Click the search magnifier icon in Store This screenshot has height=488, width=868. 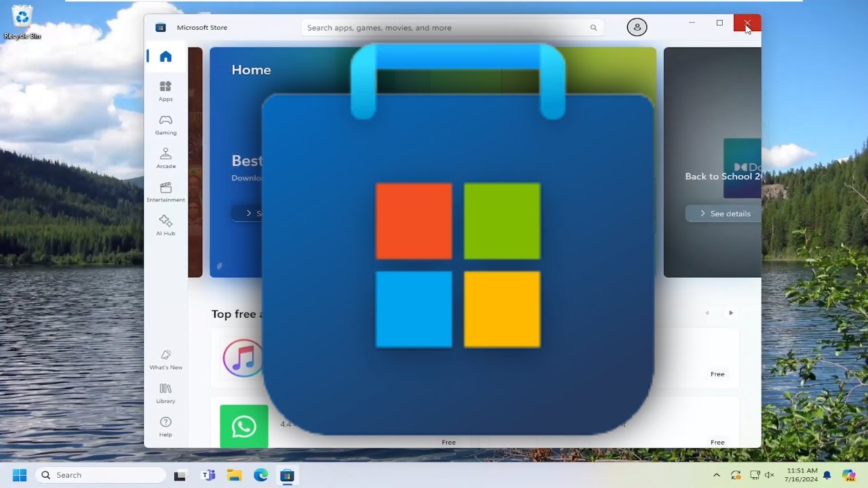point(593,28)
